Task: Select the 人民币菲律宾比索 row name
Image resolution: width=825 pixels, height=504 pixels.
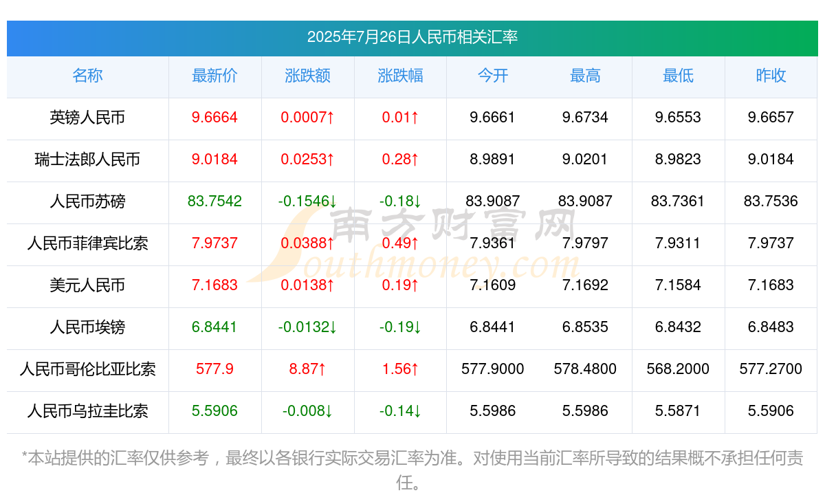Action: coord(87,243)
